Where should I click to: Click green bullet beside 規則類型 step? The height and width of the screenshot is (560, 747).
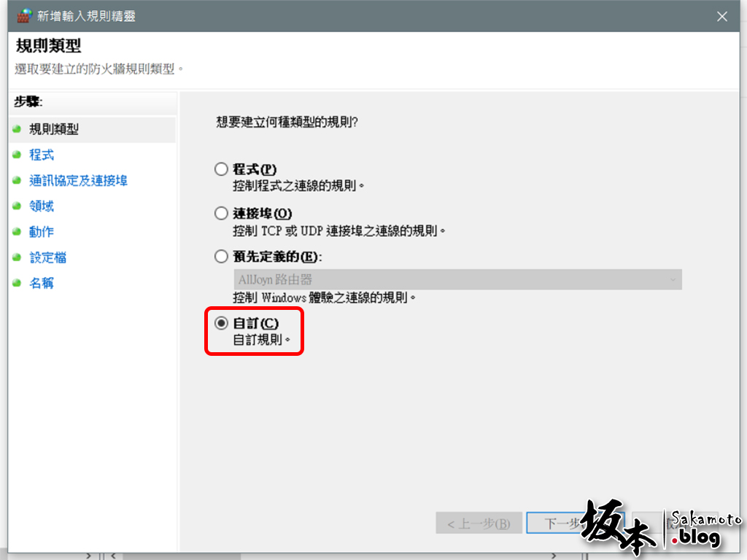click(18, 129)
